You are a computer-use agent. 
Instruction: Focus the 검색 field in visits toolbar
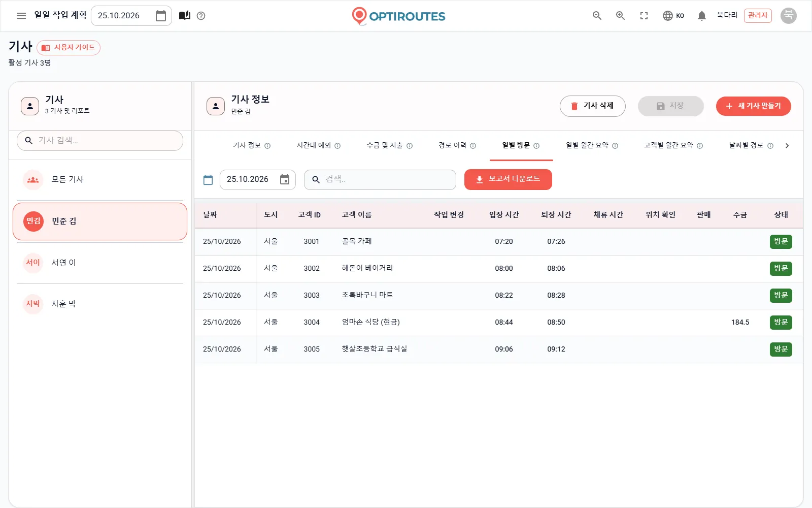pos(380,180)
